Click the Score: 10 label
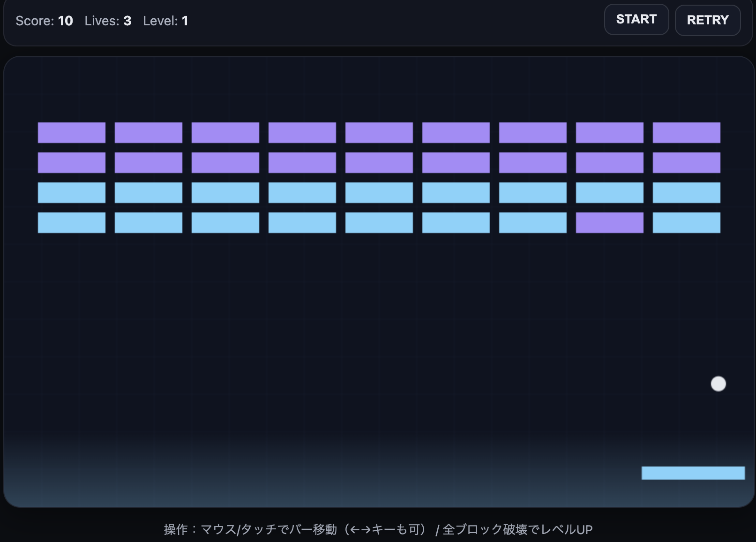Viewport: 756px width, 542px height. pos(45,21)
